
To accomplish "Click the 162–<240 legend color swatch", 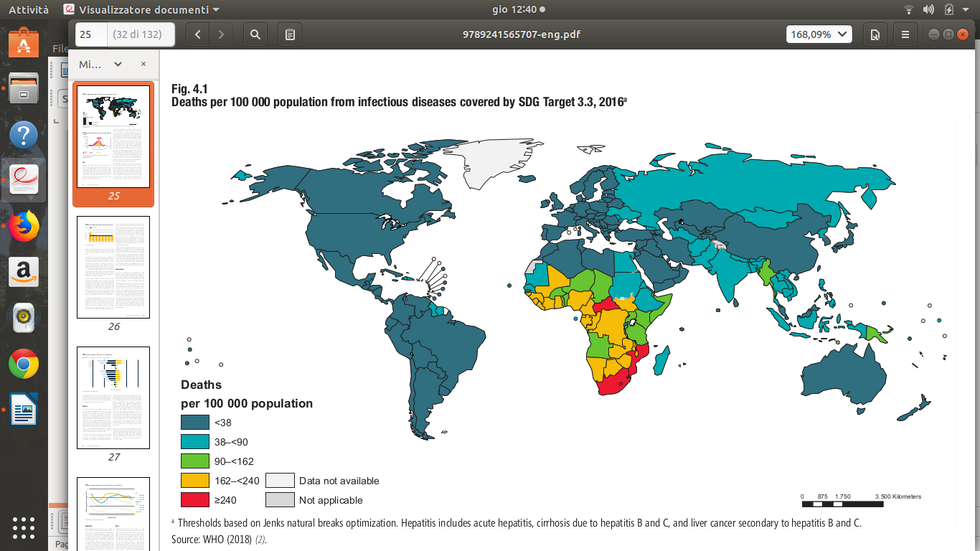I will click(194, 481).
